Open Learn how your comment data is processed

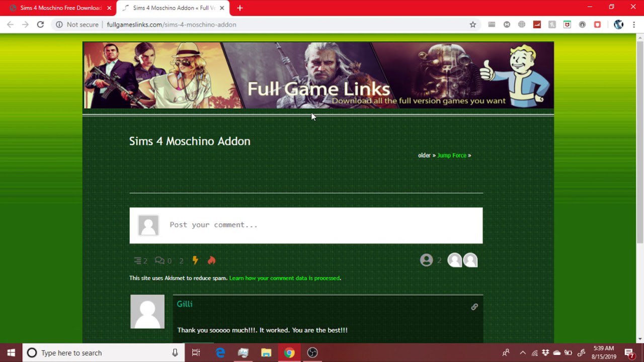point(284,278)
